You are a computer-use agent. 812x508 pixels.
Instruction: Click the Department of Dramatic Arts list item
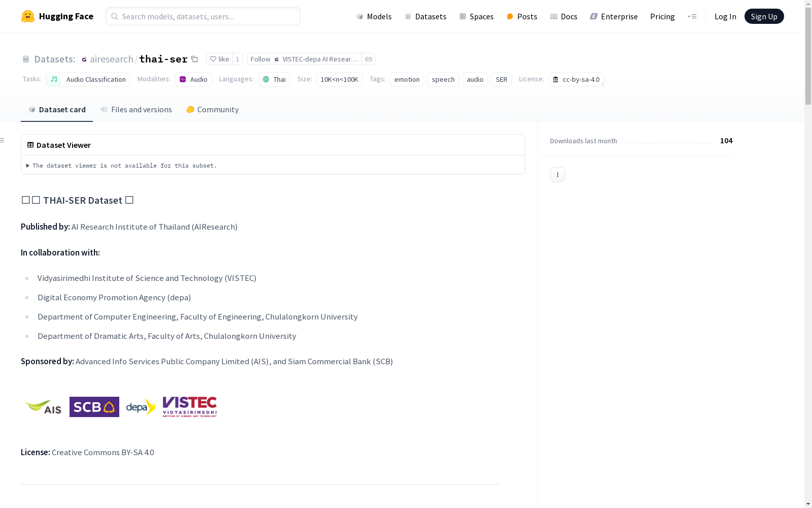[167, 336]
